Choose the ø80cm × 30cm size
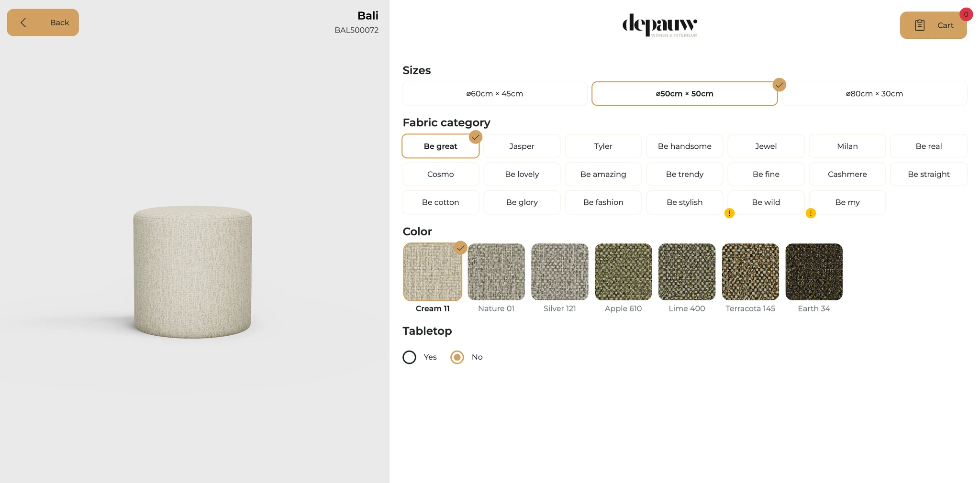The image size is (980, 483). pos(874,94)
